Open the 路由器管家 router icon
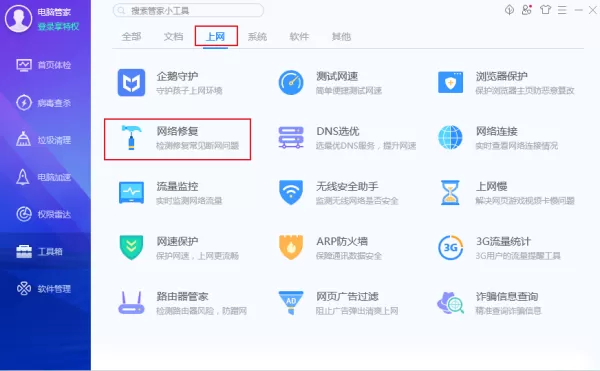This screenshot has height=371, width=600. click(131, 303)
